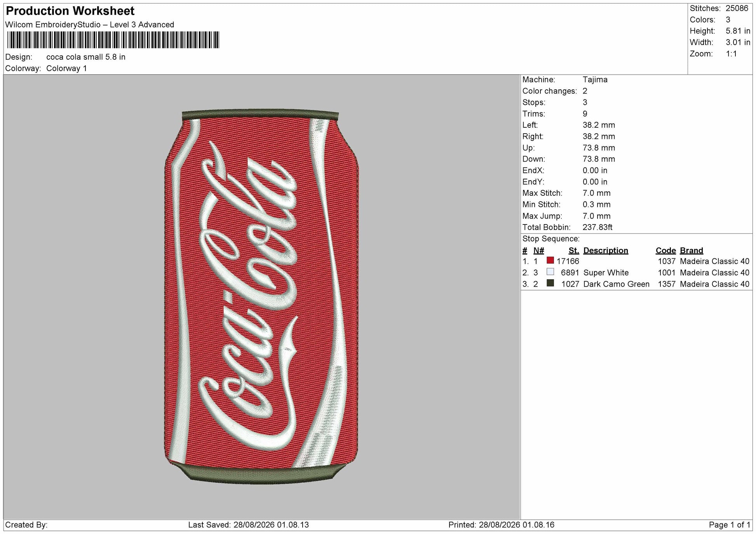Select the Right value "38.2 mm"

[599, 136]
